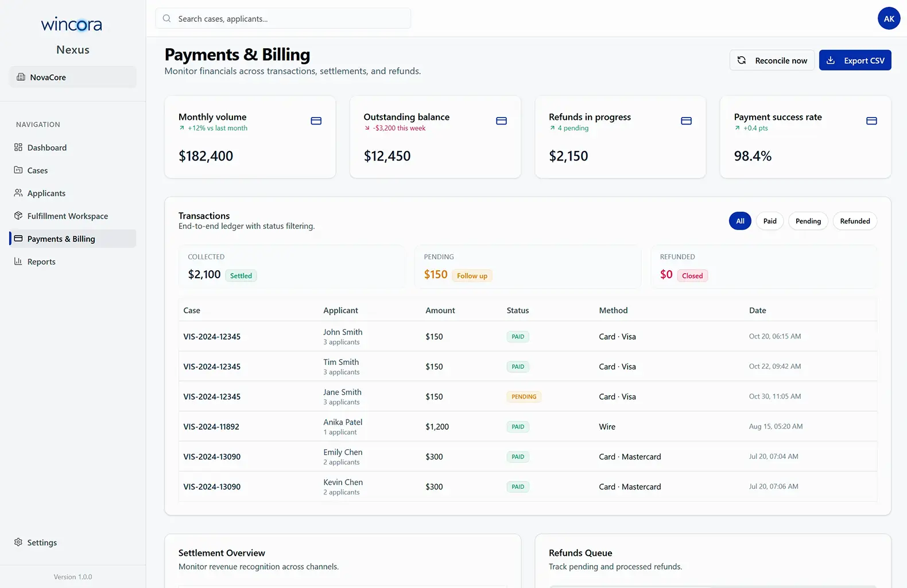Click the Reports bar chart icon

pos(18,262)
